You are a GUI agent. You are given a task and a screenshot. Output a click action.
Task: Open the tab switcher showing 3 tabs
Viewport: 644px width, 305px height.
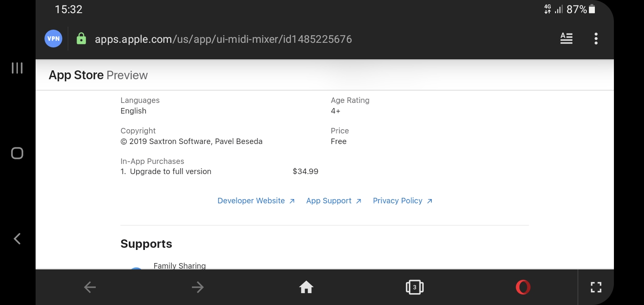coord(414,288)
